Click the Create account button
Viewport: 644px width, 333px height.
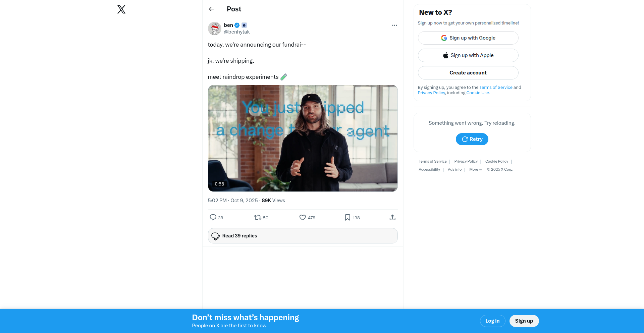point(468,73)
